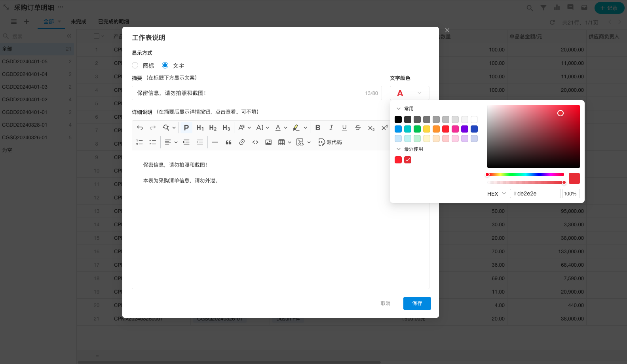Insert inline code
This screenshot has height=364, width=627.
(255, 142)
